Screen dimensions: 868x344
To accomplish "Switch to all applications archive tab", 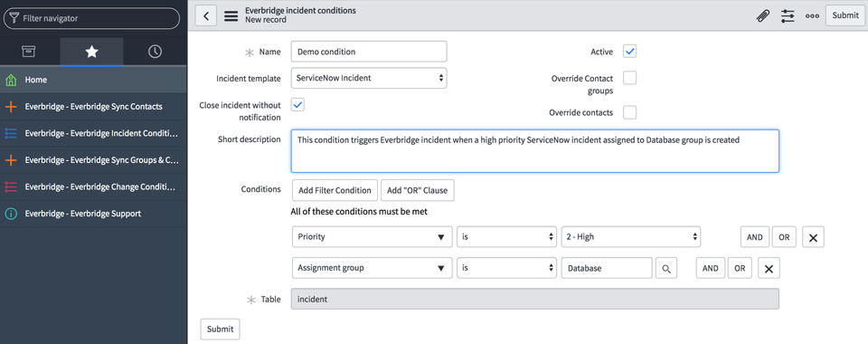I will pyautogui.click(x=29, y=52).
